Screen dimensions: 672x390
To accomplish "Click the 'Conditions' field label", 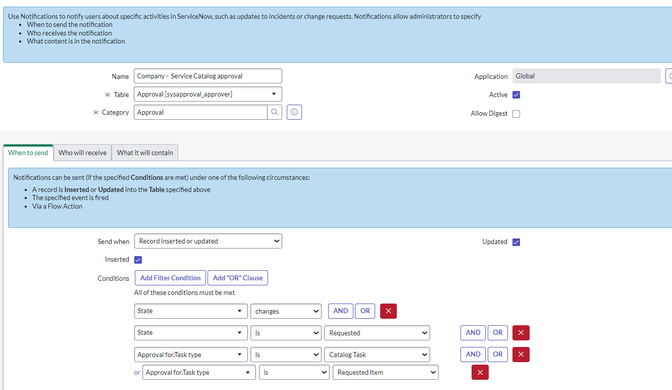I will click(x=113, y=279).
